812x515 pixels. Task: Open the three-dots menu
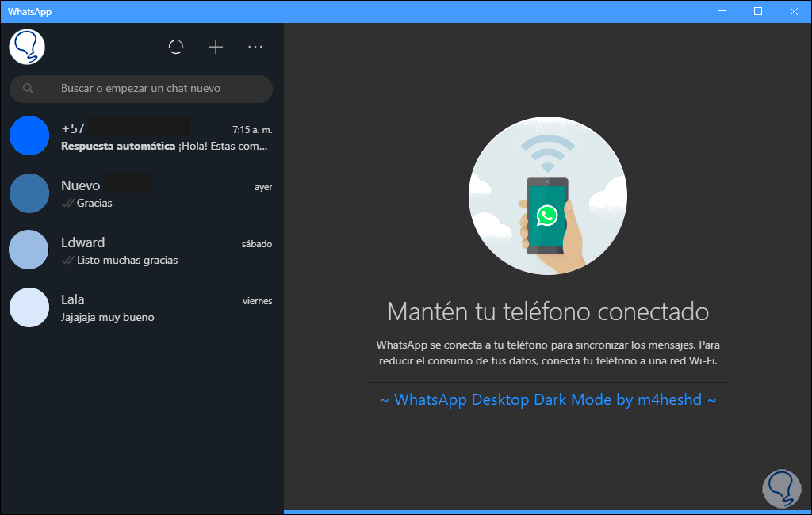[255, 47]
